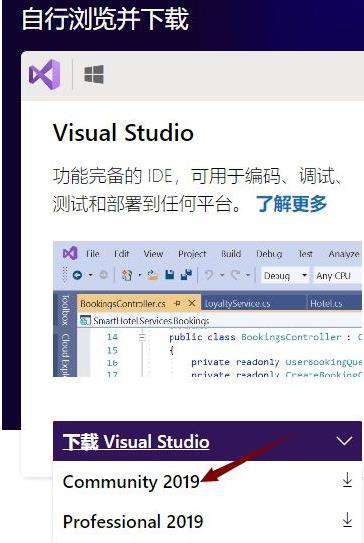
Task: Click the download icon for Professional 2019
Action: point(347,520)
